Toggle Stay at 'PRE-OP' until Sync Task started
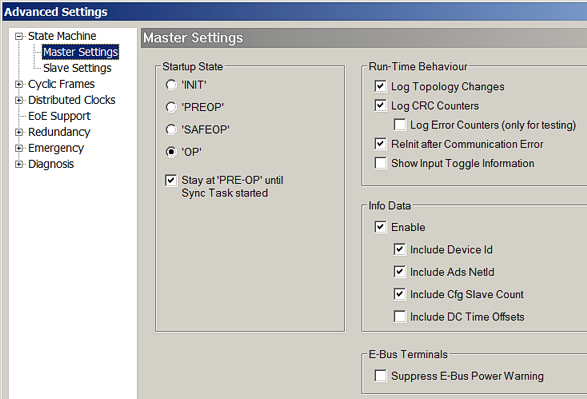The height and width of the screenshot is (399, 587). point(171,180)
